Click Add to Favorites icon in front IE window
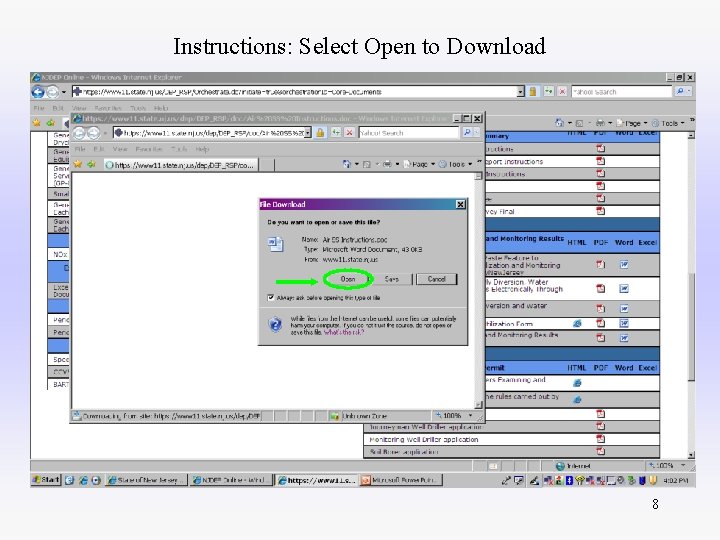 tap(91, 164)
